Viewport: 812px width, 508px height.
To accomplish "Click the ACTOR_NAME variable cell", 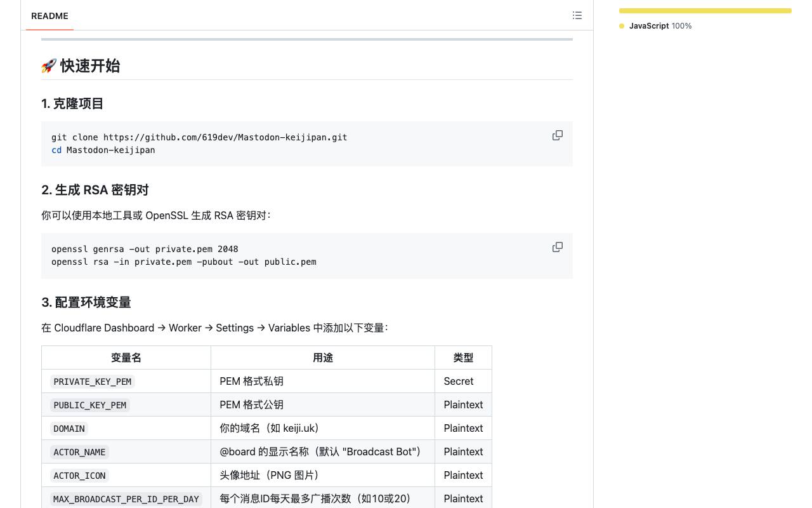I will (126, 451).
